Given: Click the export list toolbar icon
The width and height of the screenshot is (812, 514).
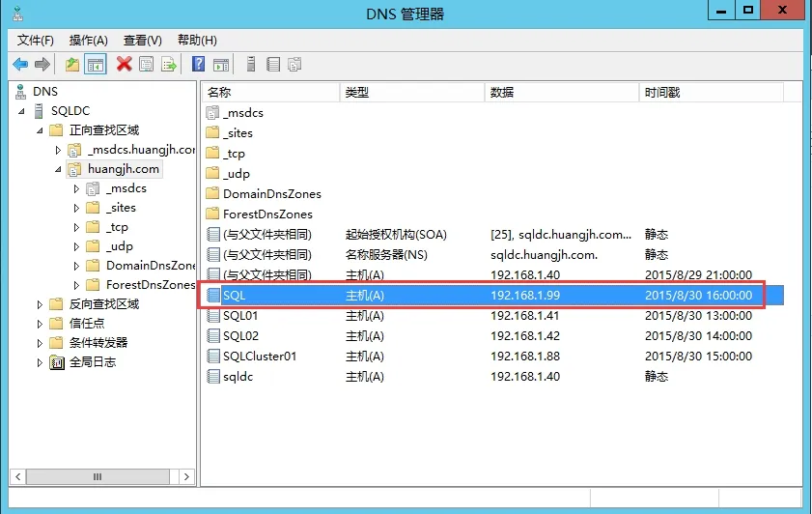Looking at the screenshot, I should point(169,64).
